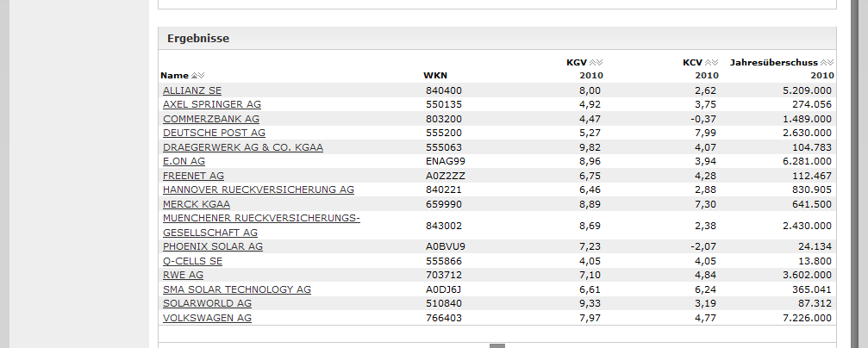Sort KGV column descending arrow

pyautogui.click(x=600, y=63)
